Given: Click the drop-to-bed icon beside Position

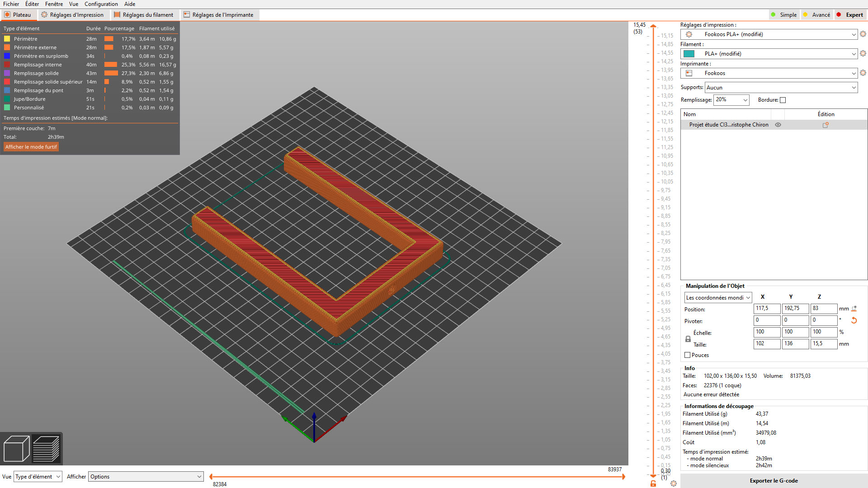Looking at the screenshot, I should pos(854,309).
